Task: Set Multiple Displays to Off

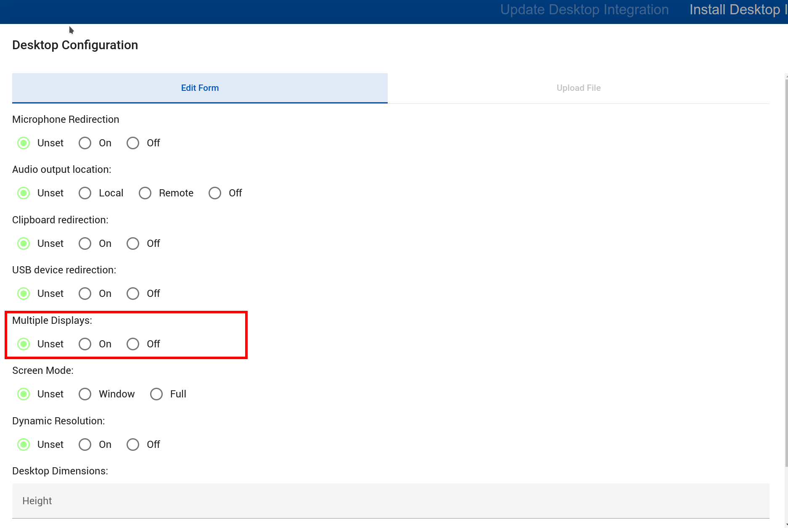Action: 133,344
